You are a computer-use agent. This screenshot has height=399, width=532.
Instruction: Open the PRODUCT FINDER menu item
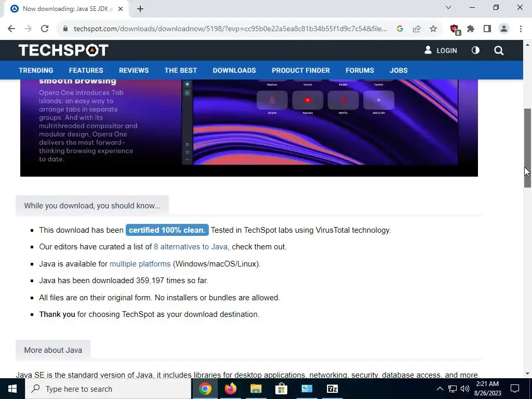pyautogui.click(x=301, y=70)
